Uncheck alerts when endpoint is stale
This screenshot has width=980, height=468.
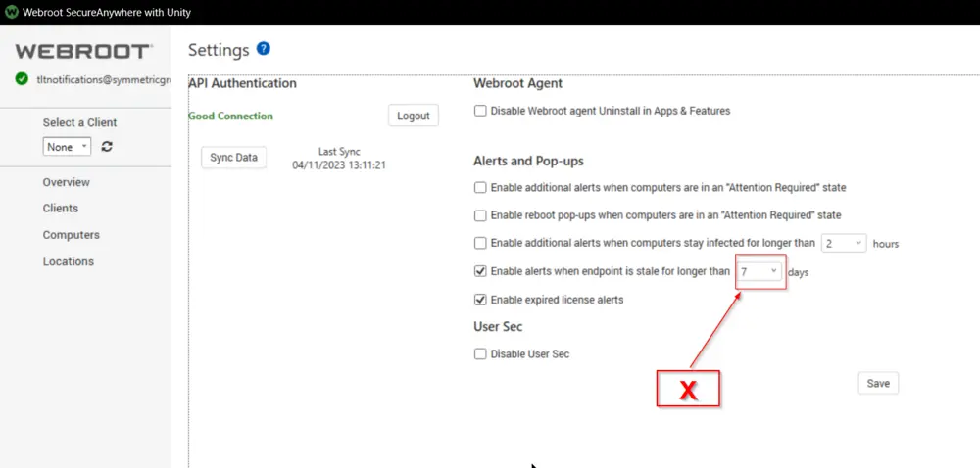click(x=480, y=271)
